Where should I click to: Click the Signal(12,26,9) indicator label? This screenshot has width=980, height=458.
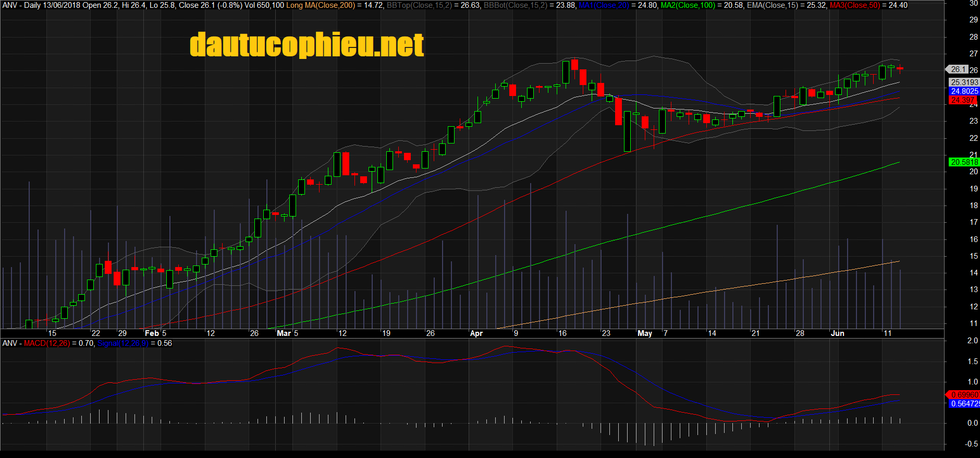coord(123,343)
